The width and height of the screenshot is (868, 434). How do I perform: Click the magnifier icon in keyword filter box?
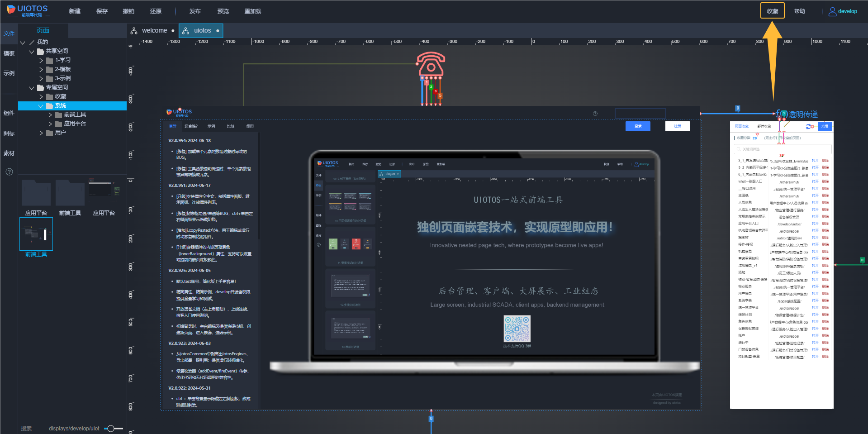pos(739,149)
